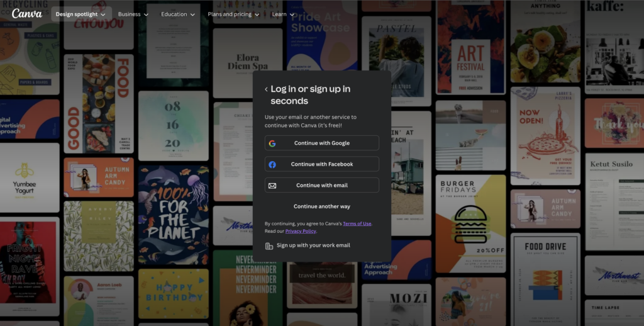Open the Privacy Policy link
Screen dimensions: 644x326
[x=301, y=231]
